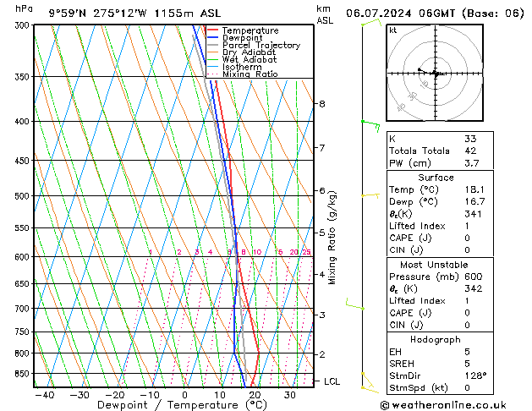This screenshot has height=411, width=532.
Task: Click the wind barb near 700 hPa
Action: 364,307
